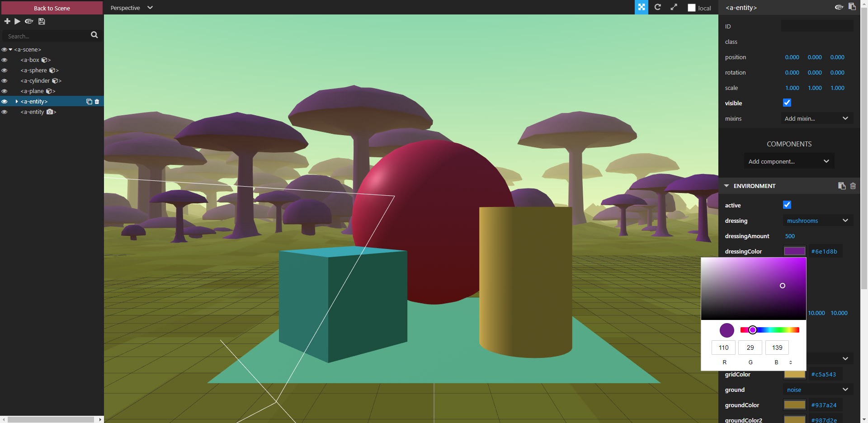Click the position X value
Image resolution: width=868 pixels, height=423 pixels.
[x=792, y=57]
